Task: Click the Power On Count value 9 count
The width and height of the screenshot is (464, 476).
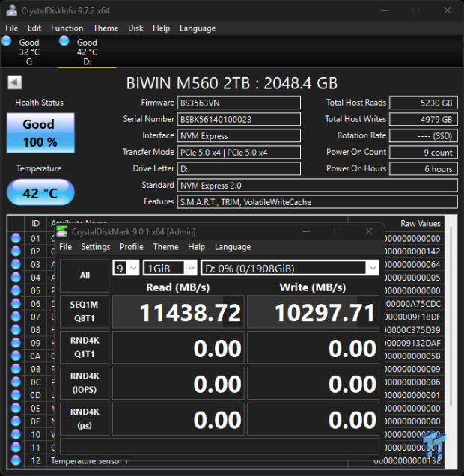Action: pyautogui.click(x=424, y=153)
